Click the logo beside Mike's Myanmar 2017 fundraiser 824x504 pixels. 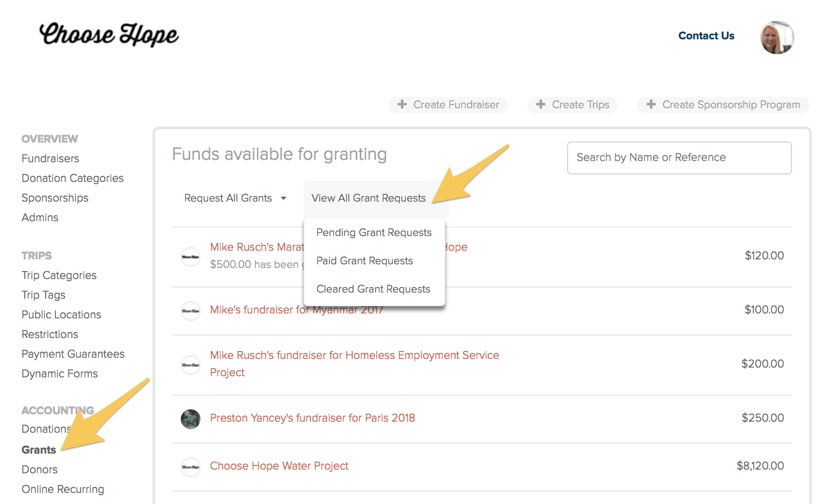(x=191, y=311)
